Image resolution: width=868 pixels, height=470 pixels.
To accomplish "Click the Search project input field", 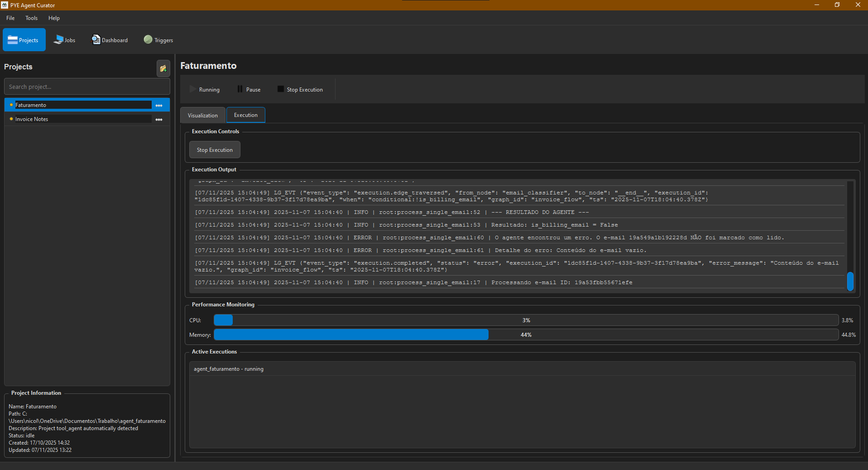I will point(87,87).
